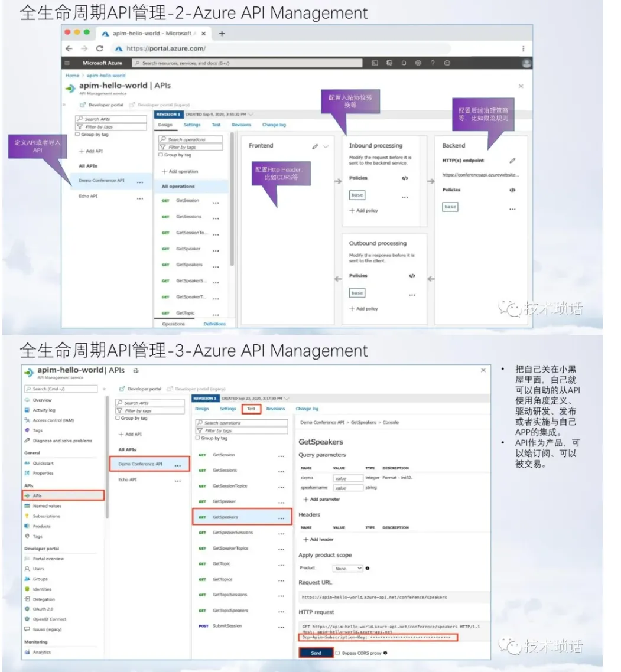The height and width of the screenshot is (672, 621).
Task: Open the Azure portal hamburger menu
Action: tap(67, 63)
